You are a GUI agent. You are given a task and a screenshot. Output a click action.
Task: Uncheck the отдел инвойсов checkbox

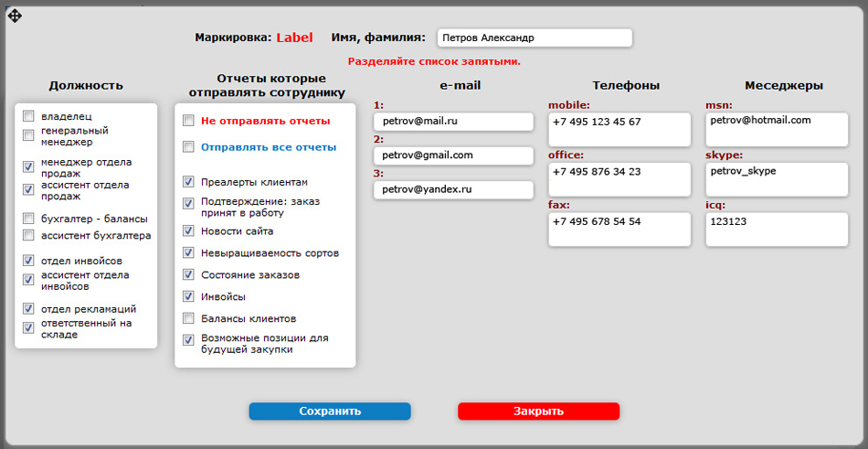pos(28,260)
